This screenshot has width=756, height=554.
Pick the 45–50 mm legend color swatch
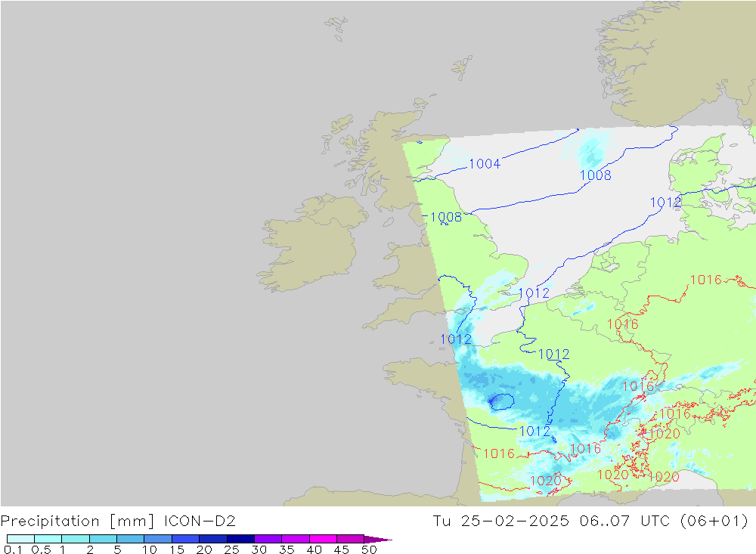click(351, 539)
